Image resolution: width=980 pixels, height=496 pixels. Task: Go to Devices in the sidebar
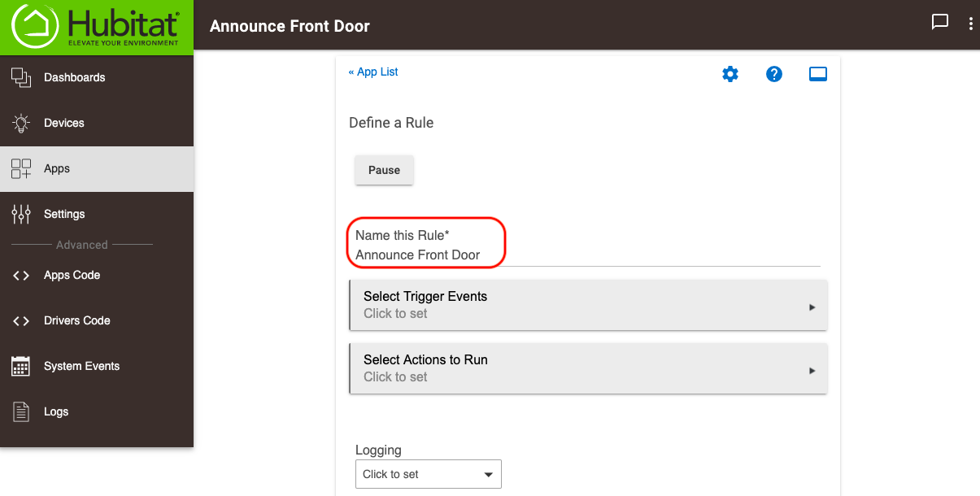[97, 124]
